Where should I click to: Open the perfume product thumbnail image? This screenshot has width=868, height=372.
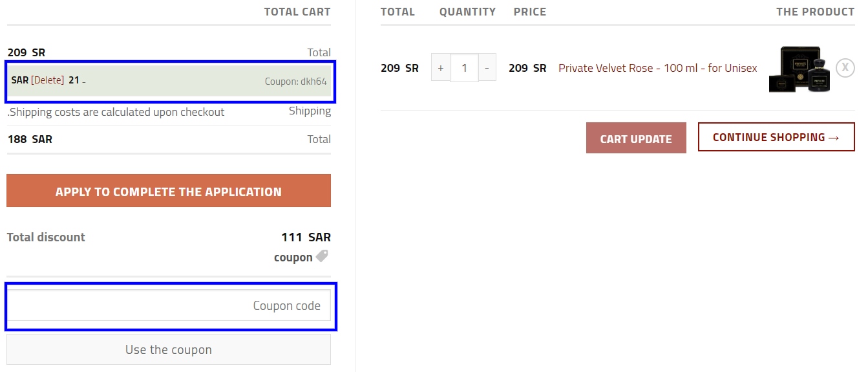click(799, 69)
